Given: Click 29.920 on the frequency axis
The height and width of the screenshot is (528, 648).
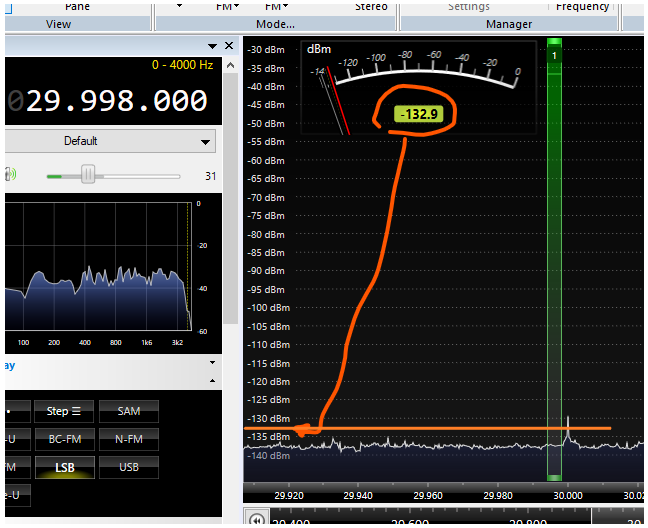Looking at the screenshot, I should coord(289,495).
